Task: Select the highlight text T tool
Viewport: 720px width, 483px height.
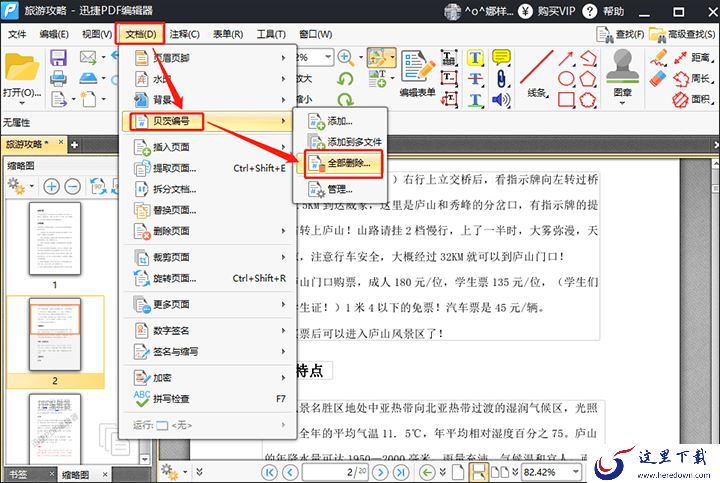Action: click(475, 58)
